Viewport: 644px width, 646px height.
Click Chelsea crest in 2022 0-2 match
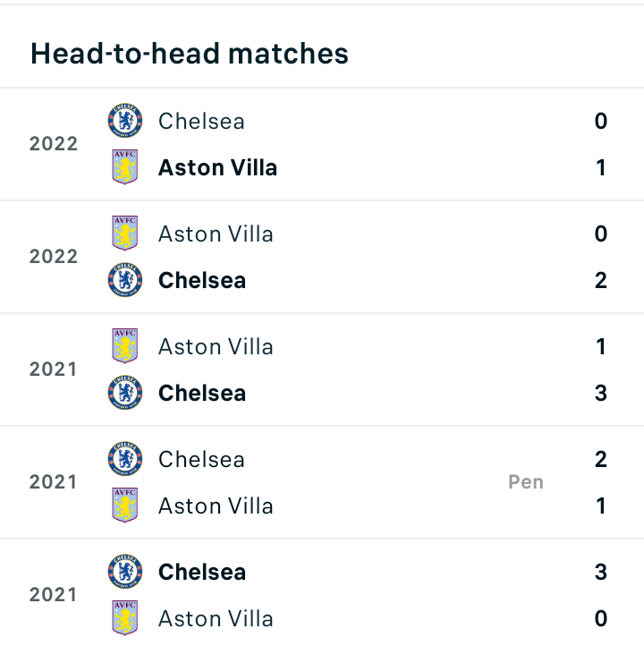click(x=125, y=280)
